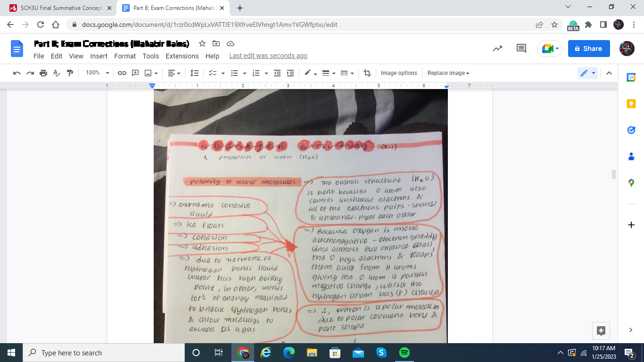Screen dimensions: 644x362
Task: Open the Extensions menu
Action: tap(182, 56)
